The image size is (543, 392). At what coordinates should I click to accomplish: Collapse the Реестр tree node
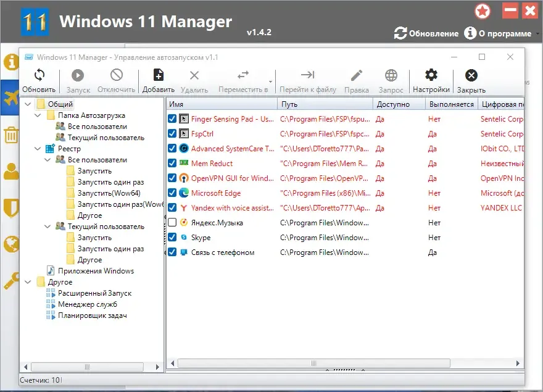click(x=38, y=149)
